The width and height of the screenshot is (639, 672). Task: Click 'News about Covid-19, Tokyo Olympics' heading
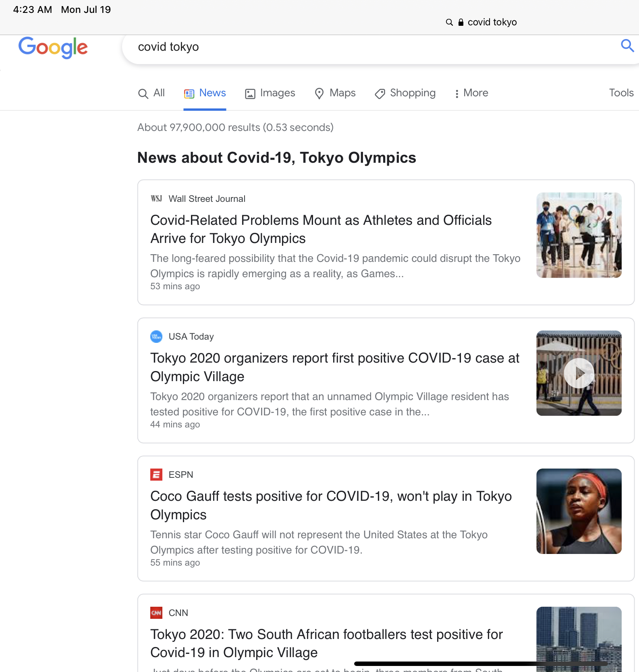pos(277,158)
